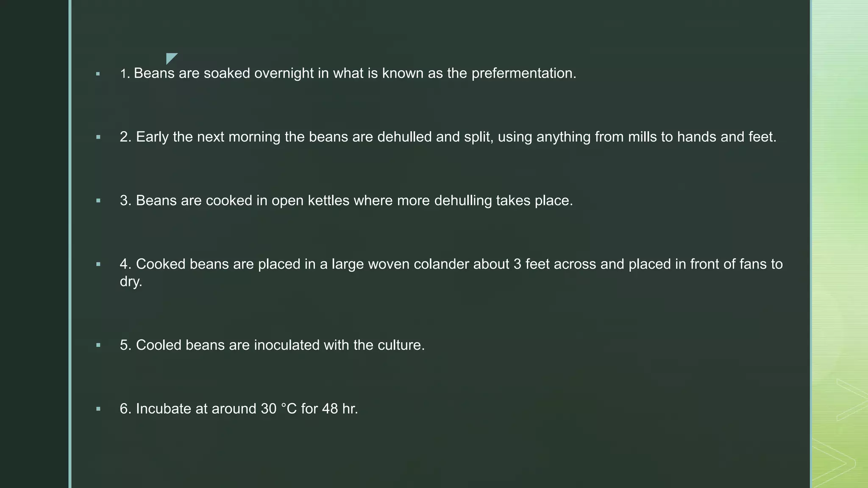Click the "Beans are soaked overnight" text line
868x488 pixels.
point(348,73)
